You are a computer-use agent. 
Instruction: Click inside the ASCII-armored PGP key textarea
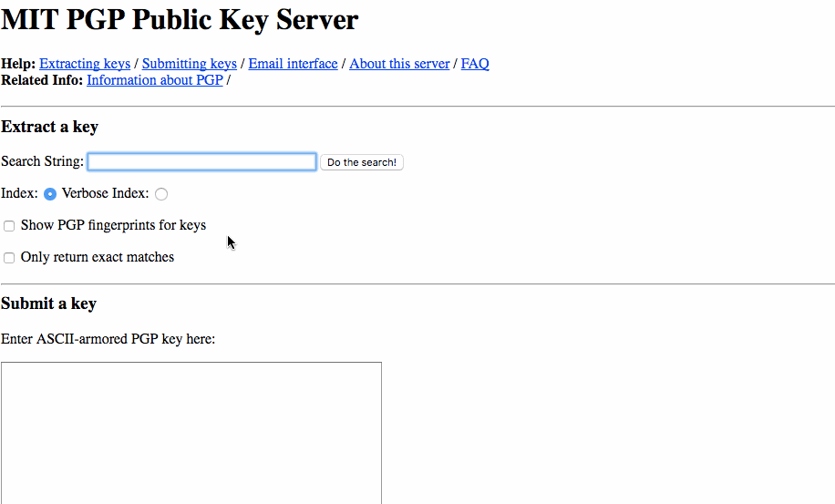191,433
